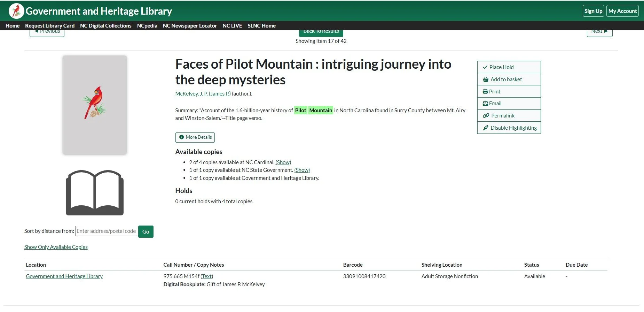Click the Sign Up button
The height and width of the screenshot is (312, 644).
593,11
